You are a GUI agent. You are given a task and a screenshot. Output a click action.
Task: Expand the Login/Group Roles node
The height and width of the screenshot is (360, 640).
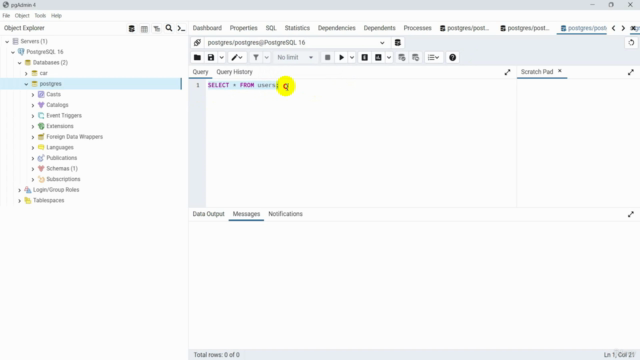pyautogui.click(x=20, y=190)
